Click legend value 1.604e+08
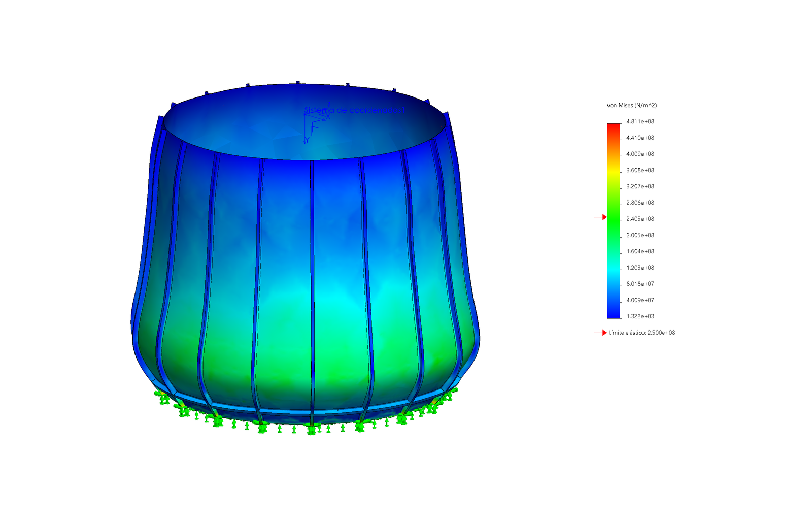 (640, 251)
